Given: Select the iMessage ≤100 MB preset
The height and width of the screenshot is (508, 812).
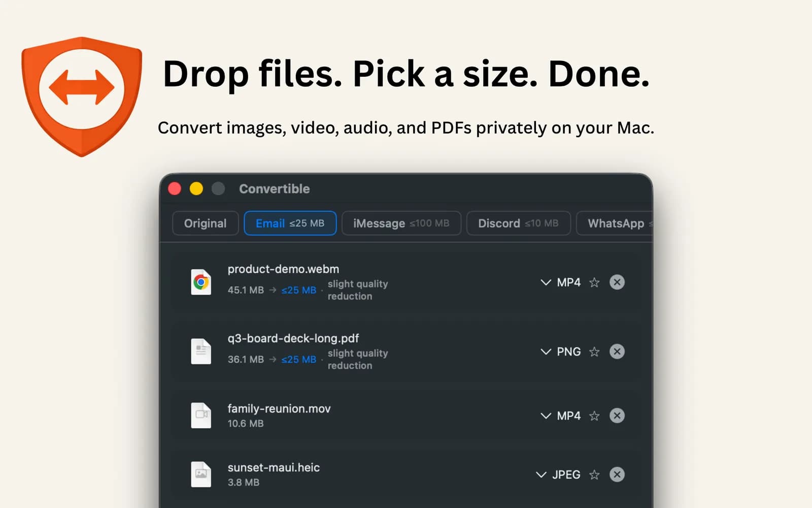Looking at the screenshot, I should (401, 223).
